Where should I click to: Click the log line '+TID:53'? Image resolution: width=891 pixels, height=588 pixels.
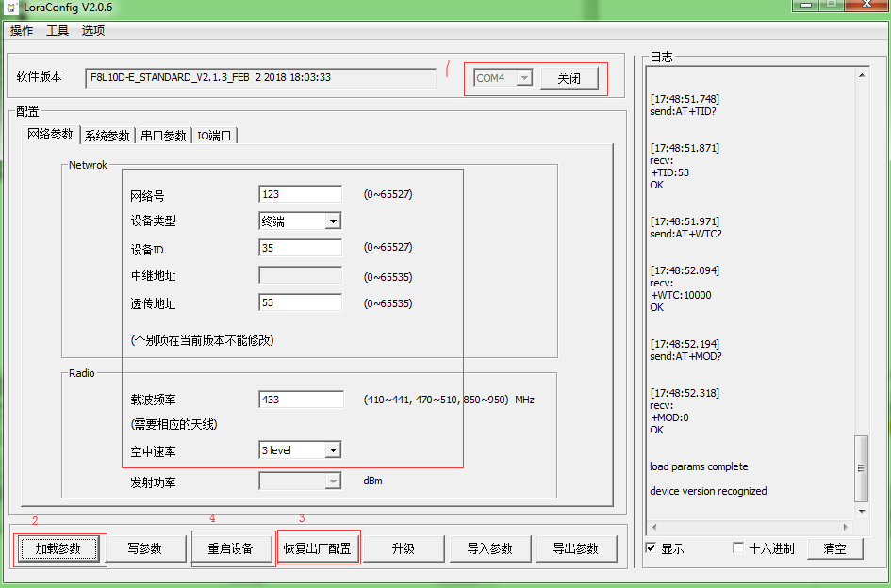pos(670,172)
